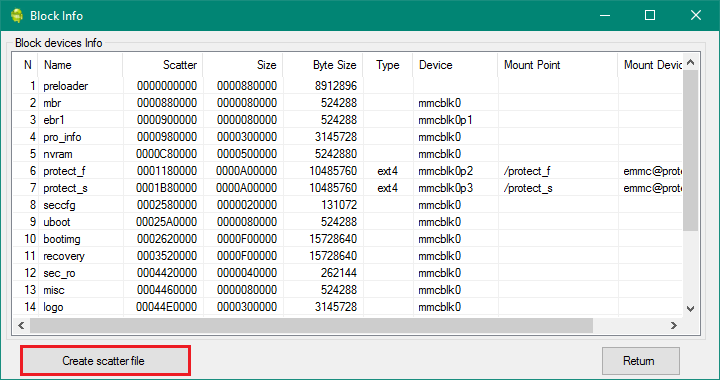
Task: Click size value 0000020000
Action: (247, 205)
